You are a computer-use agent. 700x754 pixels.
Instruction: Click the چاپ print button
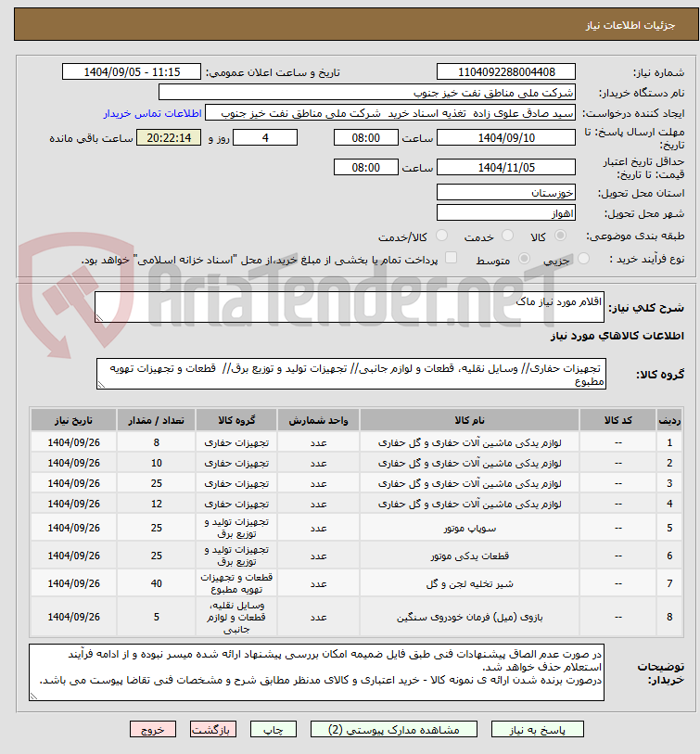point(274,729)
